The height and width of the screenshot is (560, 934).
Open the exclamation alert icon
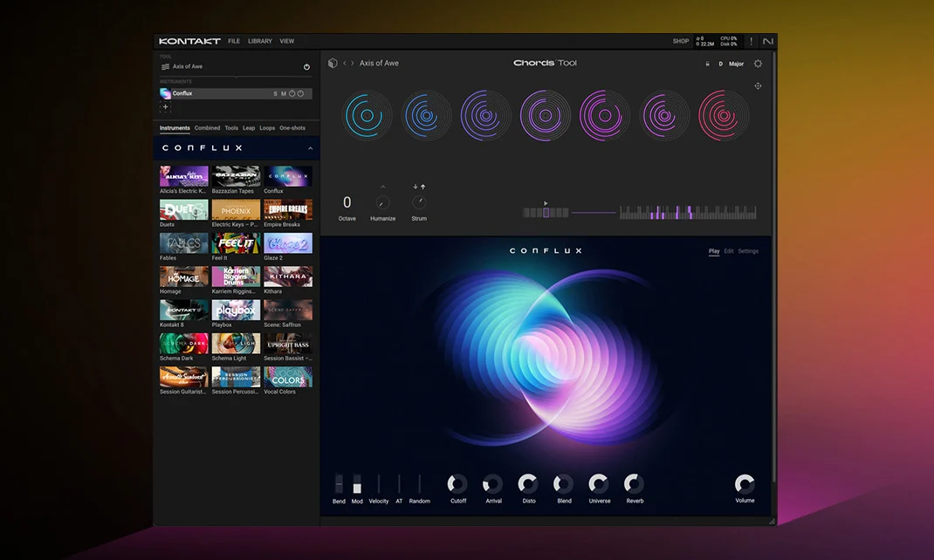tap(751, 41)
